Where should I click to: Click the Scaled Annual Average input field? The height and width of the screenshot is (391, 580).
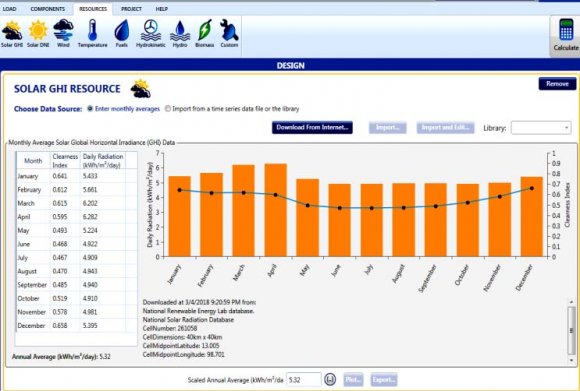pyautogui.click(x=304, y=380)
